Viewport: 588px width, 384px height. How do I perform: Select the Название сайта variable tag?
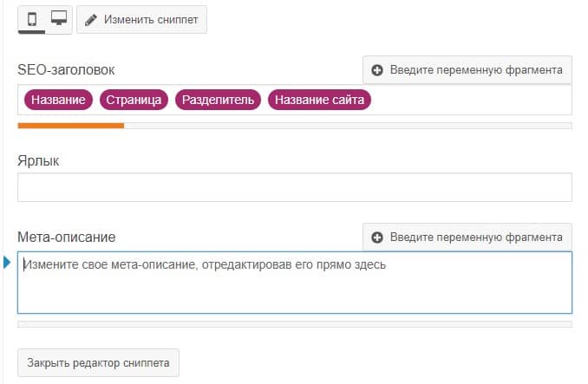(x=319, y=100)
